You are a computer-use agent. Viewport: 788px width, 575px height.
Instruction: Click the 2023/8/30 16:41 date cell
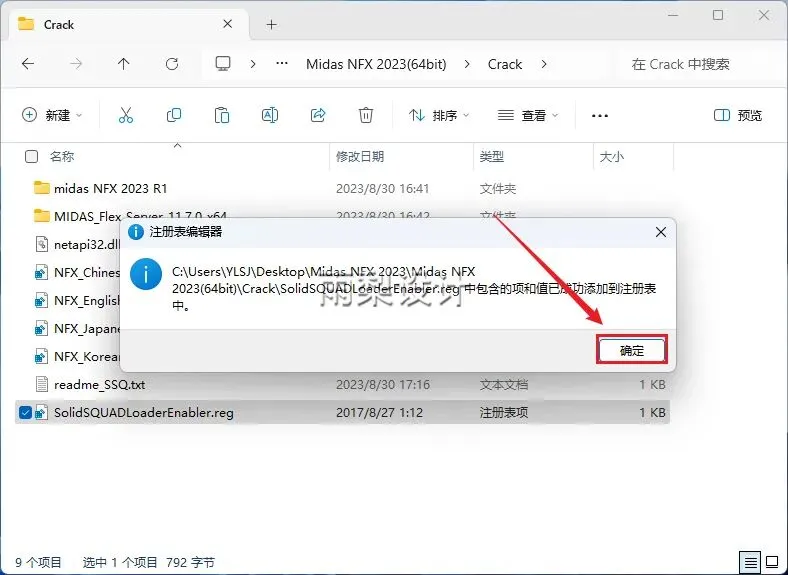click(x=382, y=188)
